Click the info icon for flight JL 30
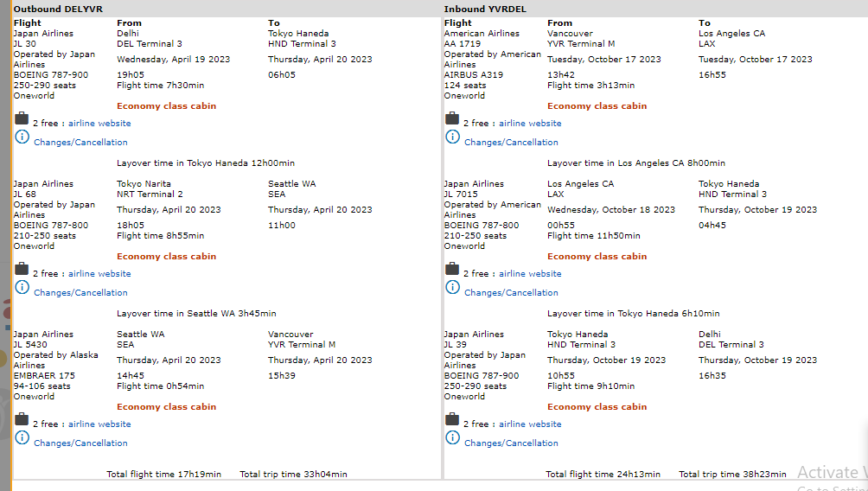Image resolution: width=868 pixels, height=491 pixels. (x=22, y=137)
